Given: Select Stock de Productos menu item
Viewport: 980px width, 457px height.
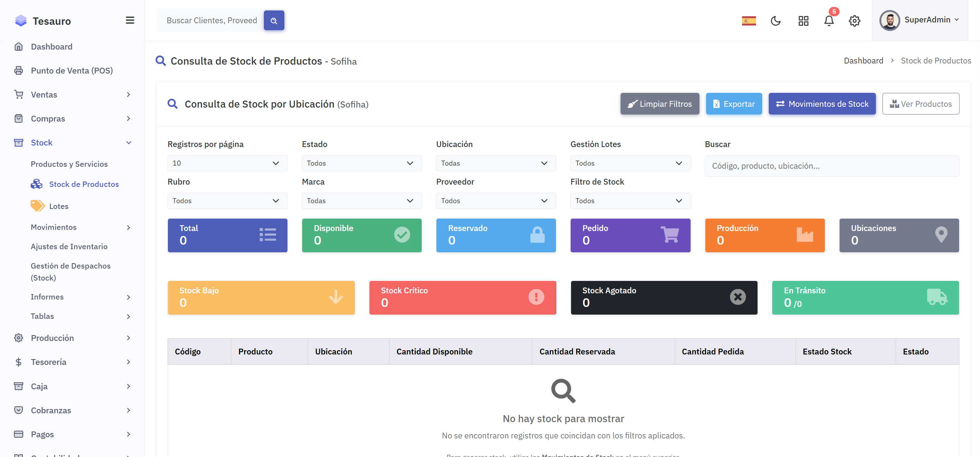Looking at the screenshot, I should pos(84,184).
